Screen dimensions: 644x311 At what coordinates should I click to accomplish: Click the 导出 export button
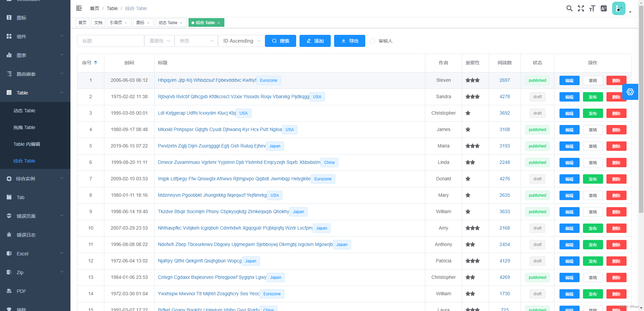[350, 41]
